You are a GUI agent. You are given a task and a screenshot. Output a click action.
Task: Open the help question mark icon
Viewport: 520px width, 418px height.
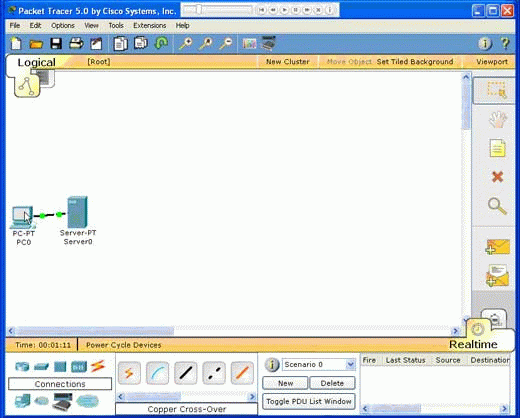coord(505,44)
